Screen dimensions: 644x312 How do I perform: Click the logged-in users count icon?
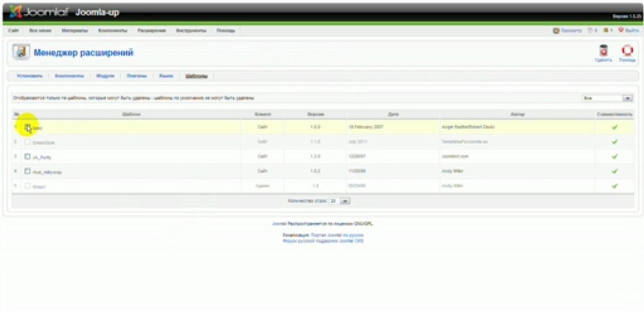point(605,31)
